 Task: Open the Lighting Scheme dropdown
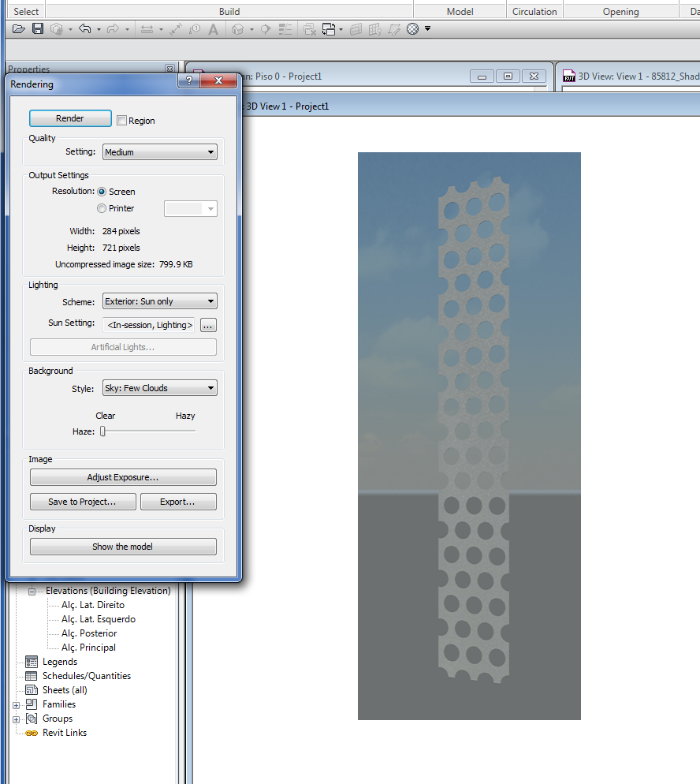(x=160, y=301)
